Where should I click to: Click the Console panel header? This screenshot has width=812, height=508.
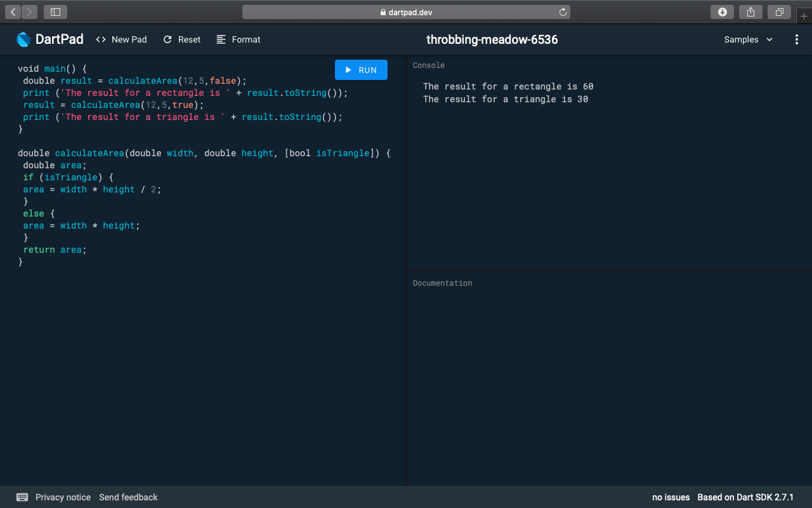pos(429,65)
